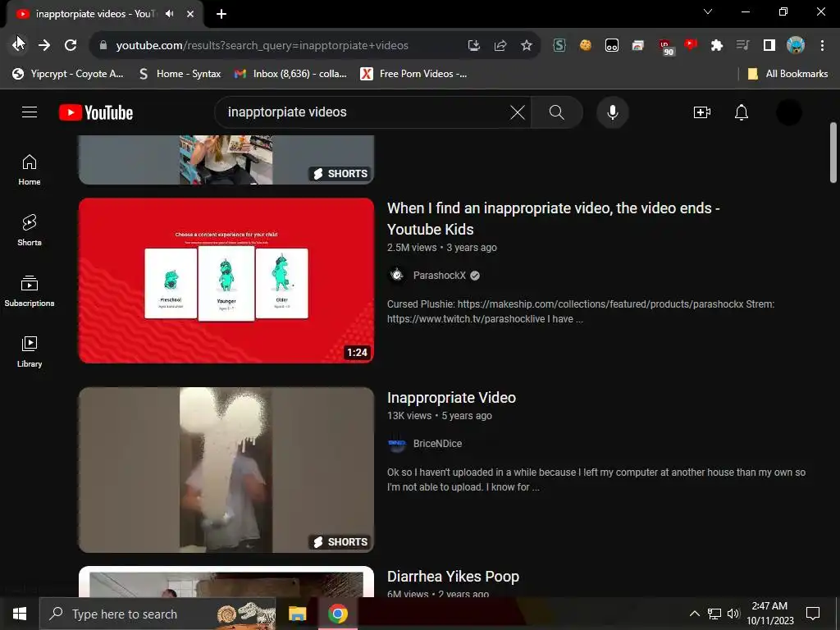Toggle the browser side panel icon

point(769,45)
